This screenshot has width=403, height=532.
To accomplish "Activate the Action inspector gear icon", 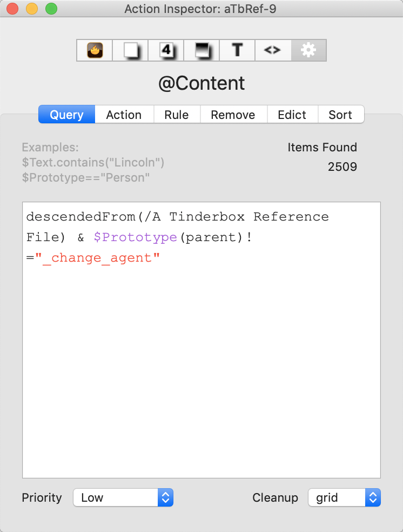I will (308, 50).
